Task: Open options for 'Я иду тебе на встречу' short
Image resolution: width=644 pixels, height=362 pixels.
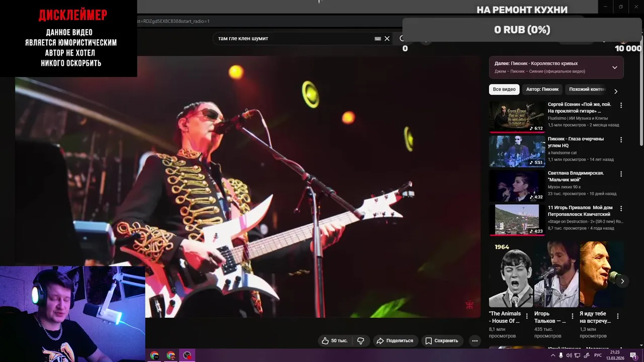Action: coord(618,316)
